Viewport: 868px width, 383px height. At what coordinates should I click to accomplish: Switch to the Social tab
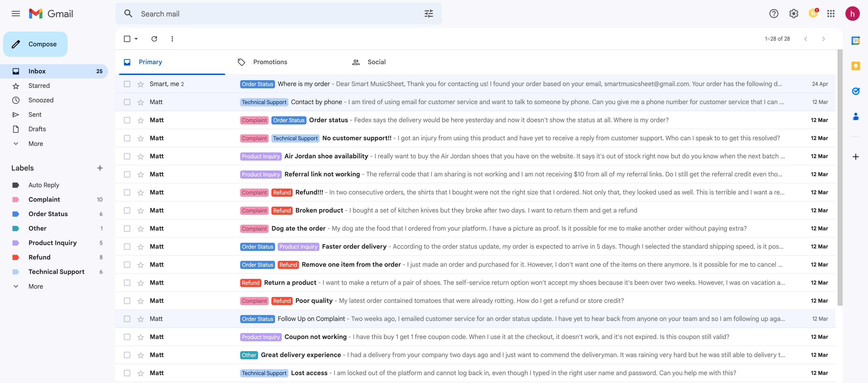tap(376, 62)
